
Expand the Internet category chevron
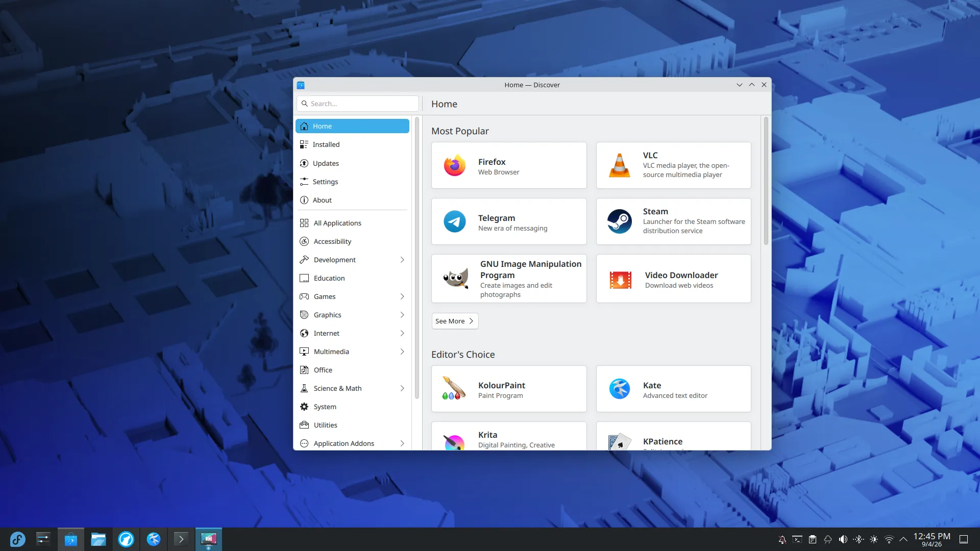(402, 333)
